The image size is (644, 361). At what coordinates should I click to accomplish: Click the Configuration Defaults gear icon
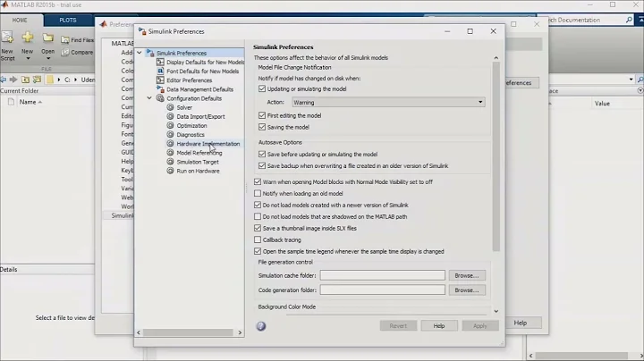tap(160, 98)
